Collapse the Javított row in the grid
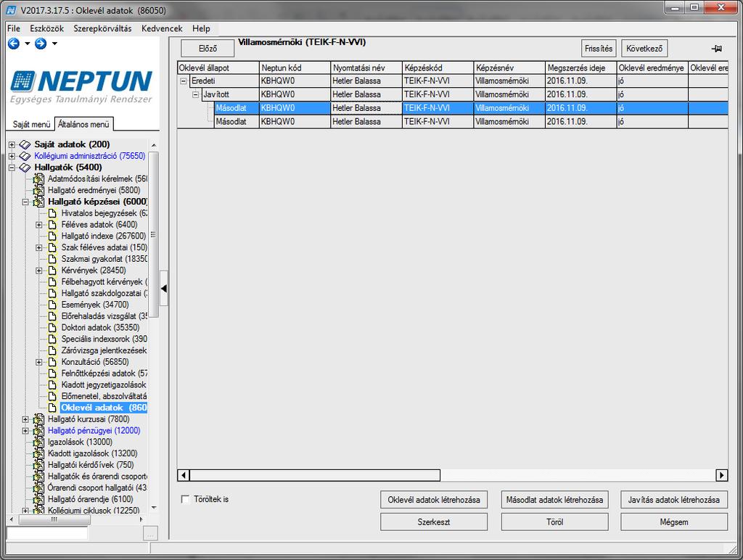743x560 pixels. pos(195,95)
